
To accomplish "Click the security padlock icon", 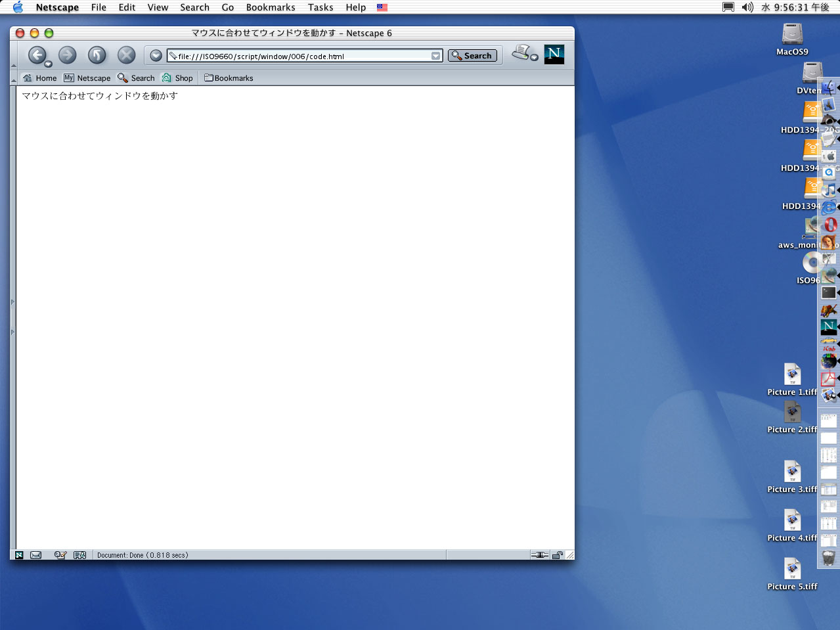I will (557, 555).
